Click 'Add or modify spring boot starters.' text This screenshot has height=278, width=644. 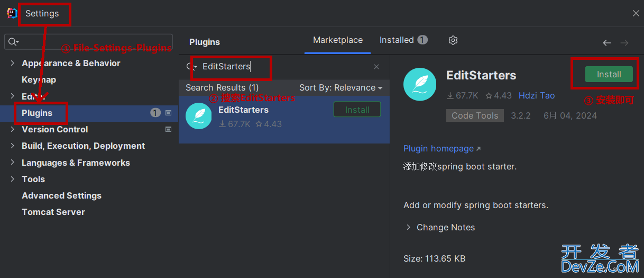[x=476, y=205]
